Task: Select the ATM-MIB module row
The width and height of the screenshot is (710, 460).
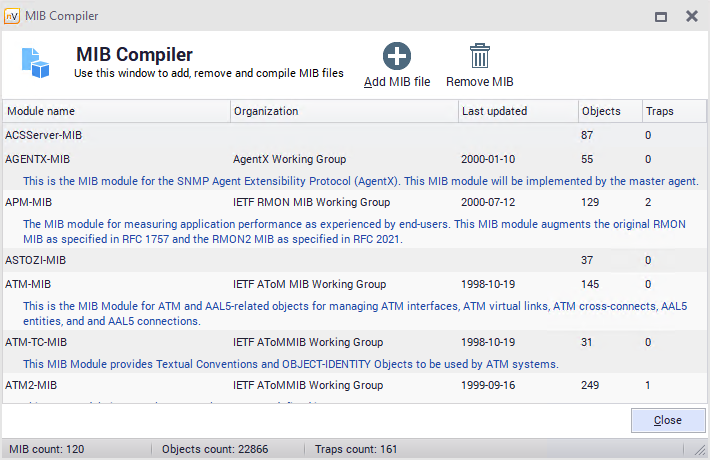Action: 28,284
